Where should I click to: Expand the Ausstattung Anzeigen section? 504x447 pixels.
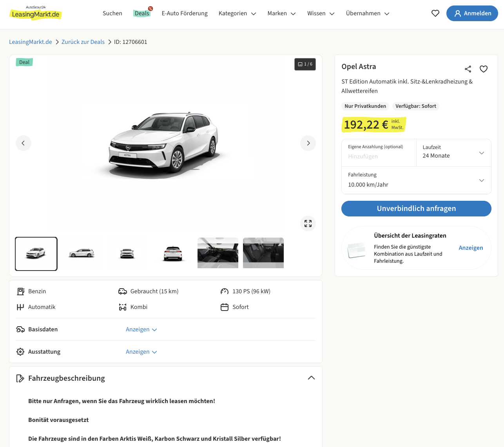[x=141, y=352]
